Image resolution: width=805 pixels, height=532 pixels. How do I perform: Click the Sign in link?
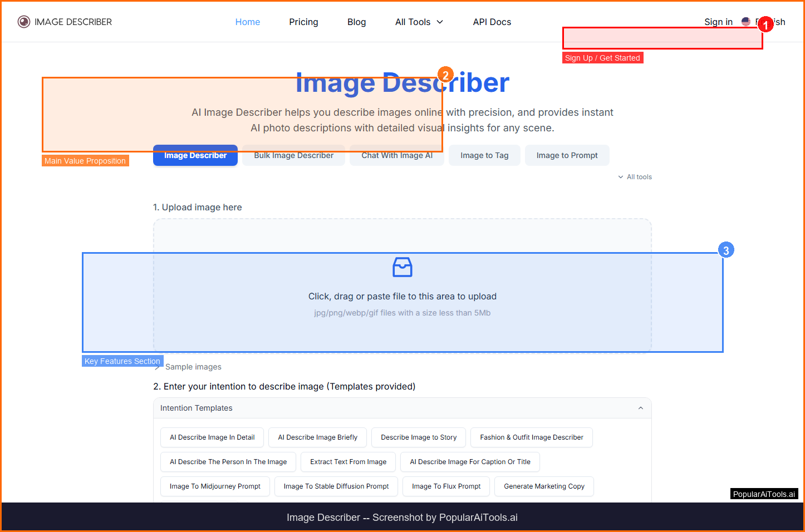718,22
